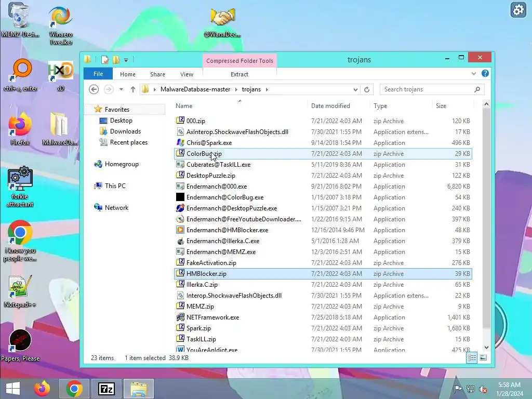The width and height of the screenshot is (532, 399).
Task: Open 7-Zip from the taskbar
Action: coord(106,389)
